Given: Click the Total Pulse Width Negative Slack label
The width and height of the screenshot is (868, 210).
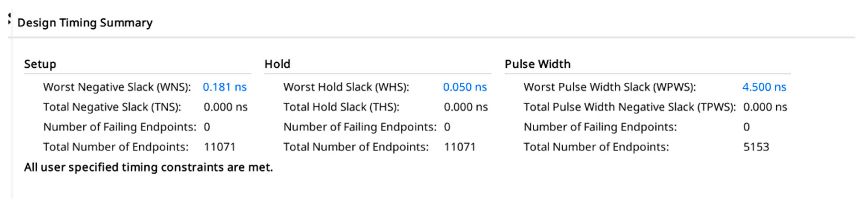Looking at the screenshot, I should [629, 107].
